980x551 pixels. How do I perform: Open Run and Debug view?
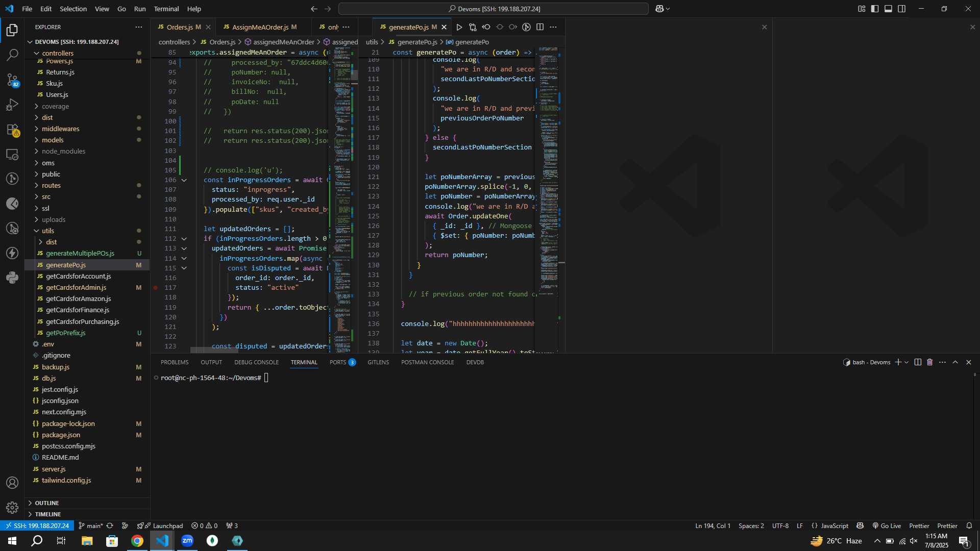coord(12,105)
